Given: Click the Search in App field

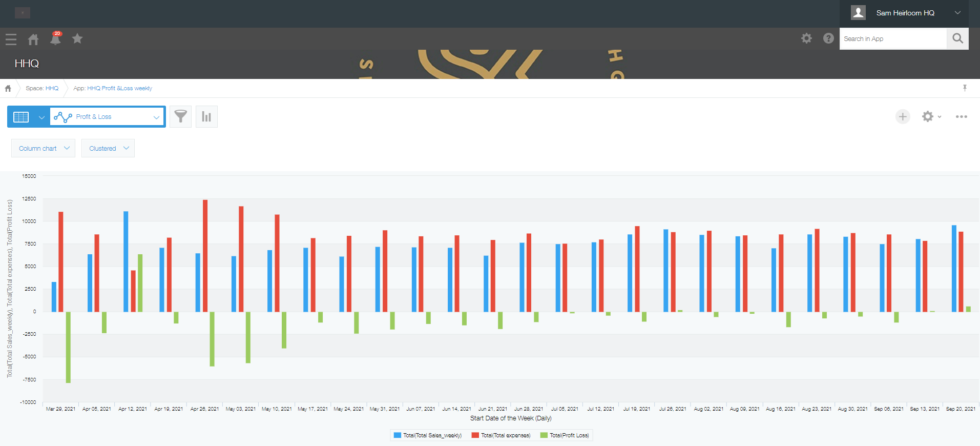Looking at the screenshot, I should click(892, 38).
